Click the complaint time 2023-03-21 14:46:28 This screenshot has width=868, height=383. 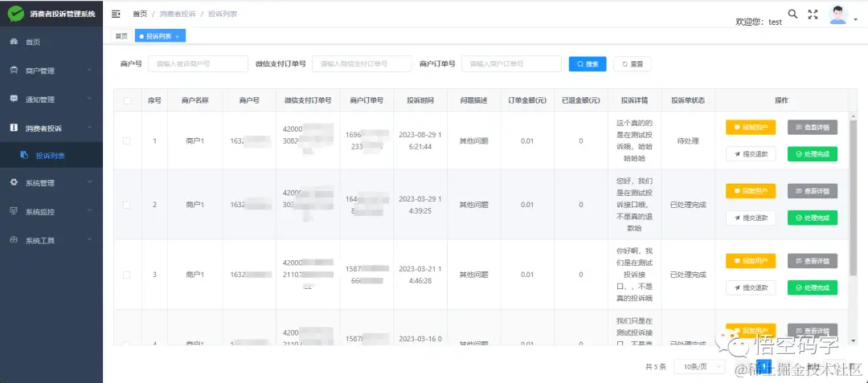pos(420,274)
